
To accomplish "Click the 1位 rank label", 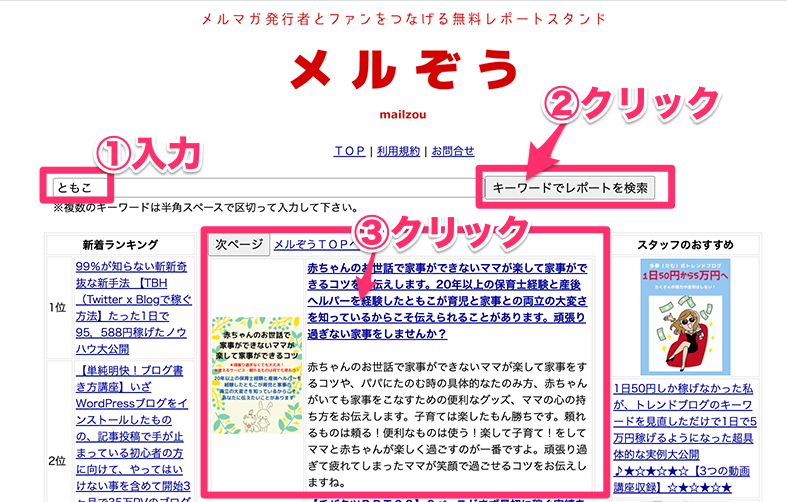I will [x=58, y=308].
